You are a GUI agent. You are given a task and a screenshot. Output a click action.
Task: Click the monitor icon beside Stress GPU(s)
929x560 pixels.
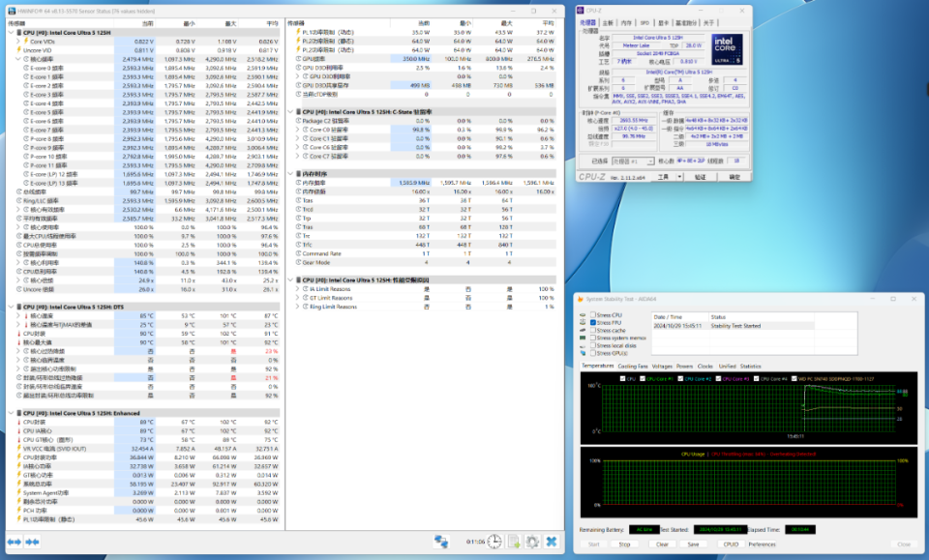click(x=583, y=353)
